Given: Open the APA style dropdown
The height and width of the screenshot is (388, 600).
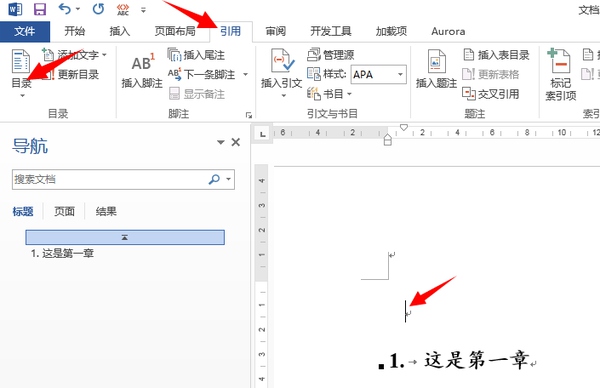Looking at the screenshot, I should (378, 74).
